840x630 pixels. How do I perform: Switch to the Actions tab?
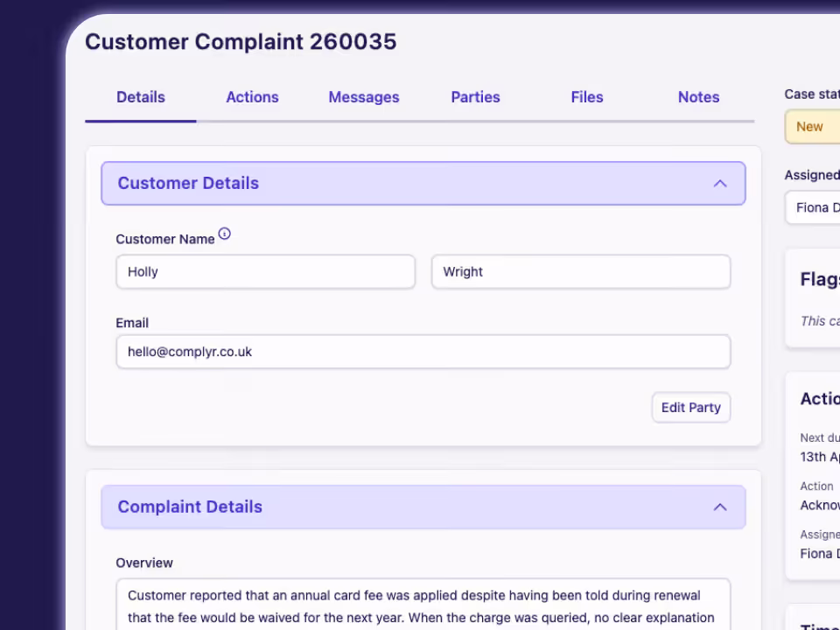[252, 97]
